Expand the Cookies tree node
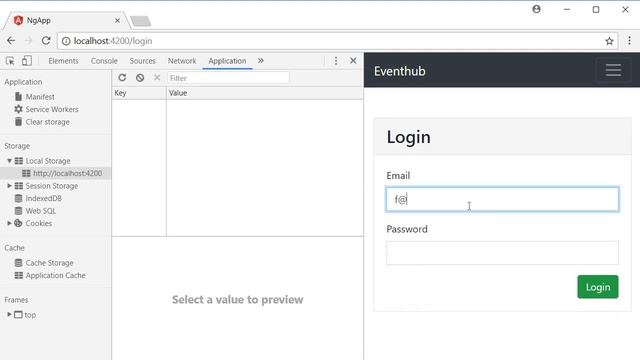The height and width of the screenshot is (360, 640). 9,223
